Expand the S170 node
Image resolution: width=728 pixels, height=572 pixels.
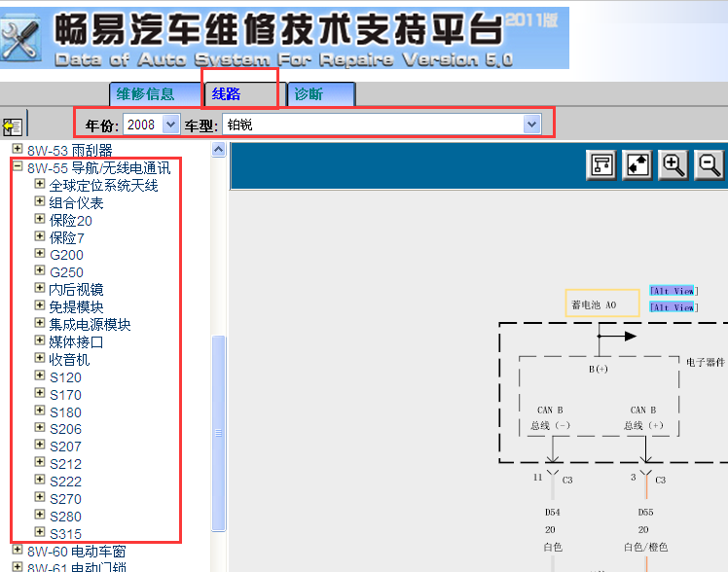pos(40,393)
